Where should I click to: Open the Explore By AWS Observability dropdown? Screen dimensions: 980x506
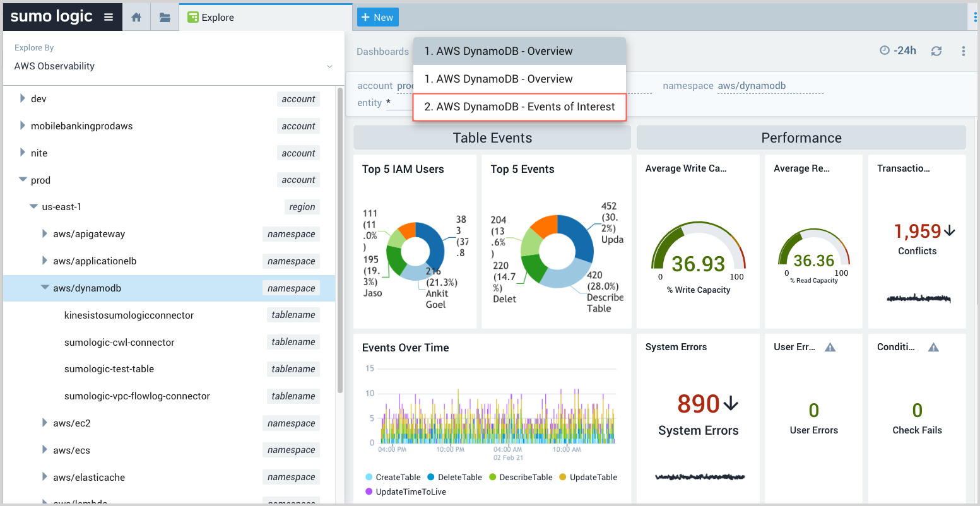pyautogui.click(x=174, y=66)
